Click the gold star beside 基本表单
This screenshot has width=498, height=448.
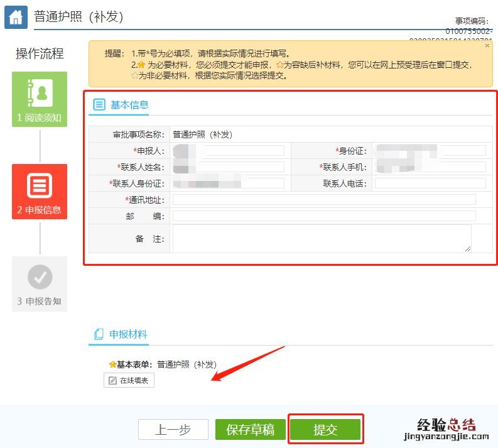[x=112, y=364]
